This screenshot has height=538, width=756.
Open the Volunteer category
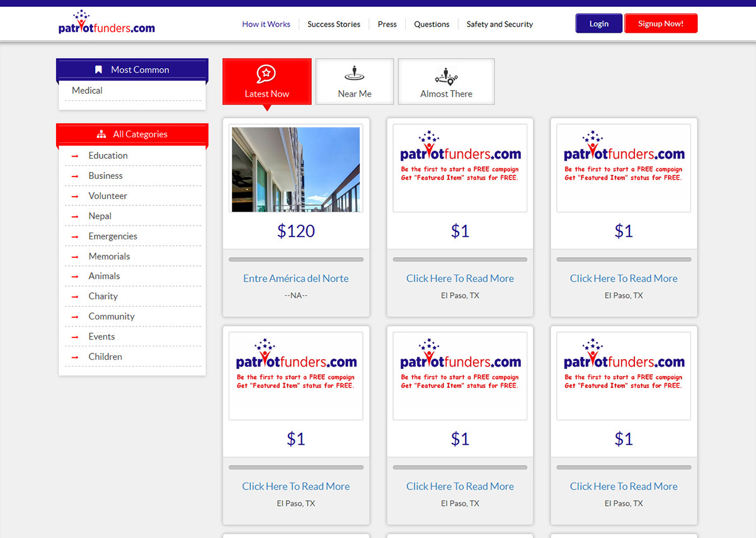pyautogui.click(x=108, y=196)
